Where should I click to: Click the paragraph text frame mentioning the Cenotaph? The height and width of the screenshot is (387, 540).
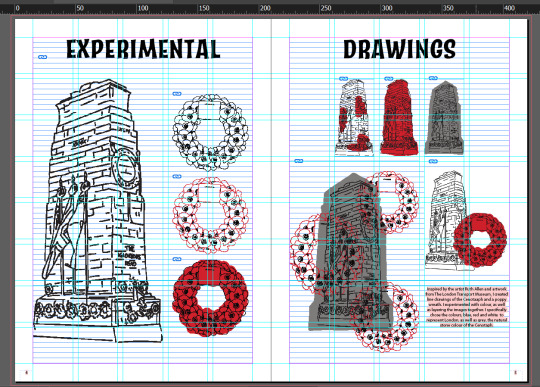pos(467,307)
